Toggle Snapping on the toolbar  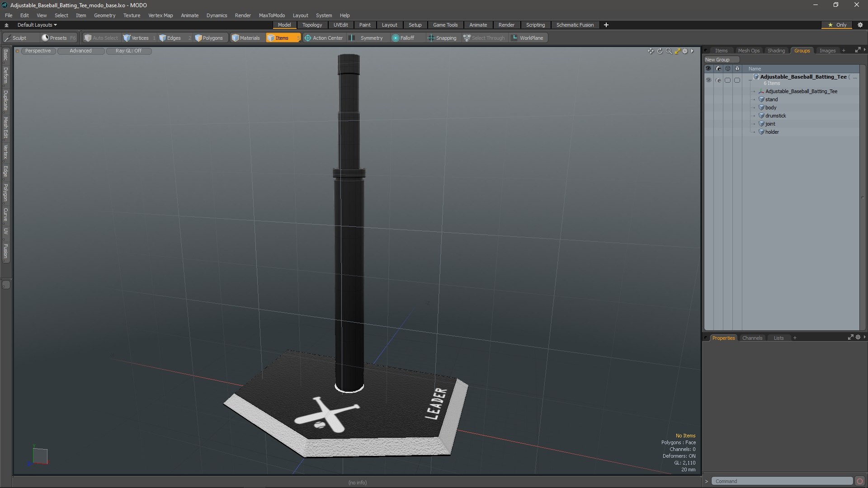click(x=442, y=38)
